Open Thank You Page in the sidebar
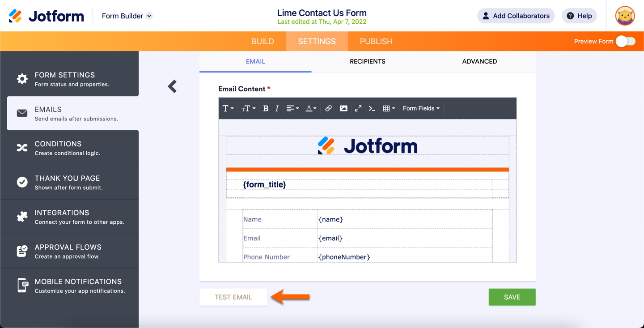The image size is (644, 328). coord(69,182)
